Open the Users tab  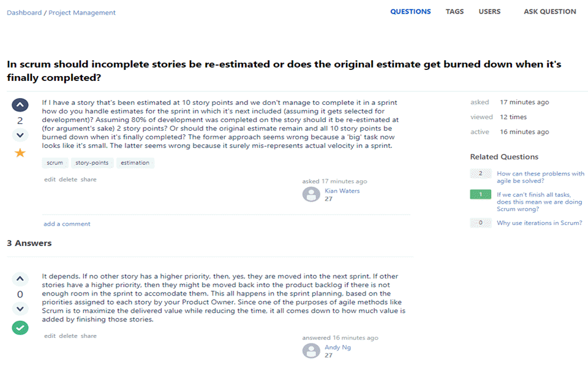(489, 12)
